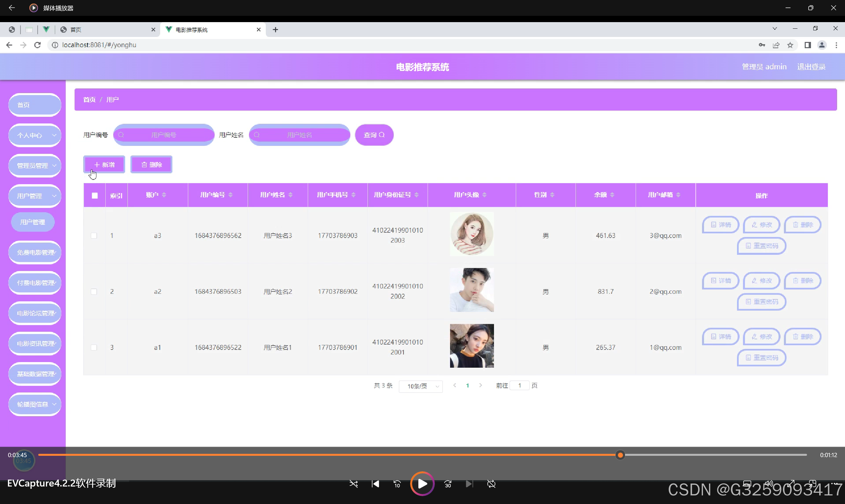The width and height of the screenshot is (845, 504).
Task: Sort by 余额 column arrows
Action: click(612, 195)
